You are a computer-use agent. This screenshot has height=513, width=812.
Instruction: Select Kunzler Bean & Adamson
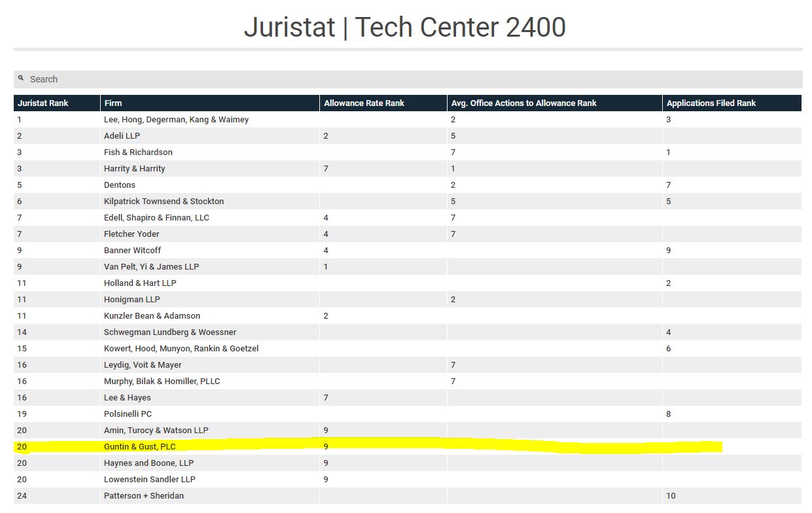point(152,316)
